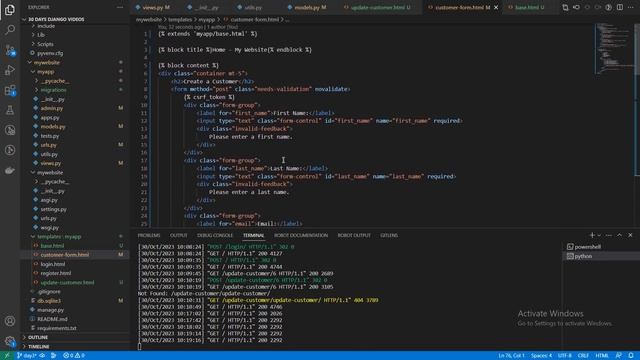This screenshot has width=640, height=360.
Task: Open the Search view icon
Action: 10,29
